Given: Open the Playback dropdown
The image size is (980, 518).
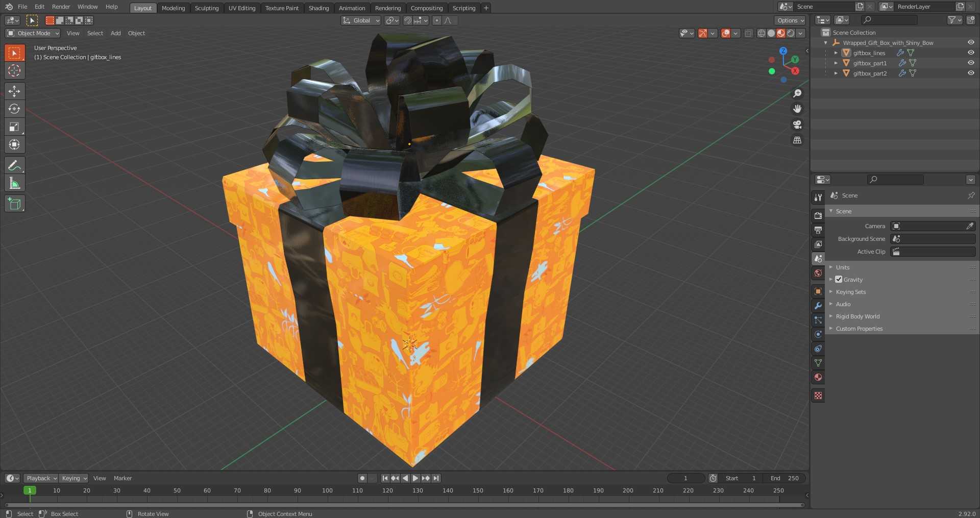Looking at the screenshot, I should (41, 478).
